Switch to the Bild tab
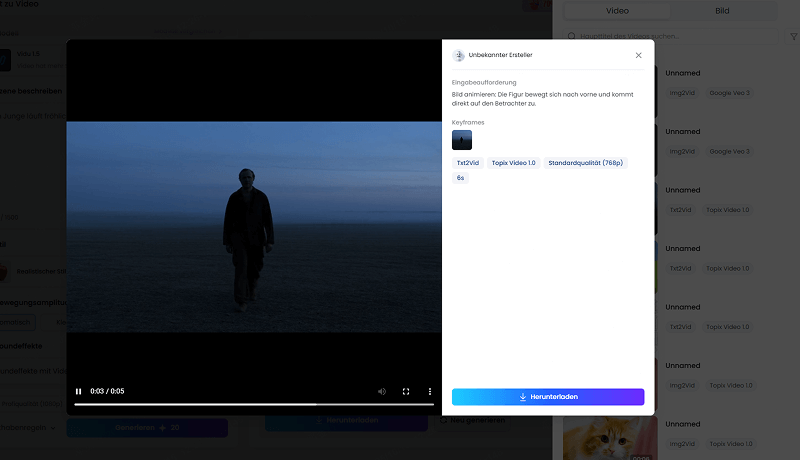Viewport: 800px width, 460px height. pos(722,11)
